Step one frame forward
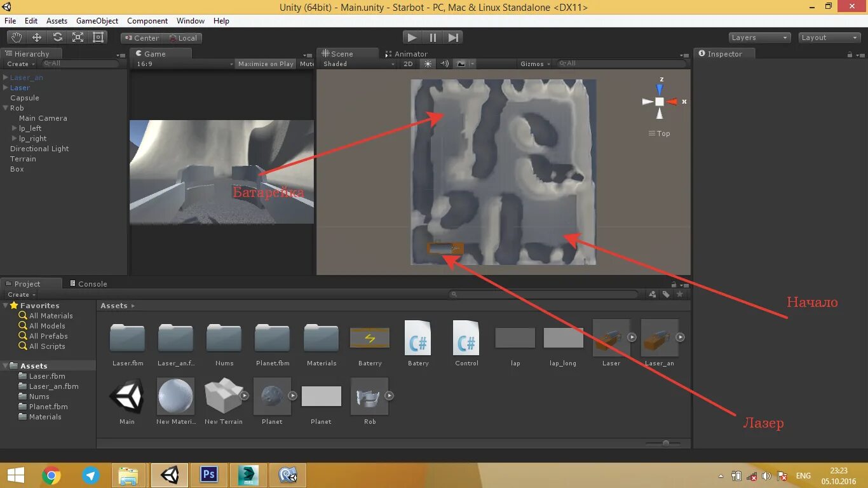The image size is (868, 488). click(453, 37)
